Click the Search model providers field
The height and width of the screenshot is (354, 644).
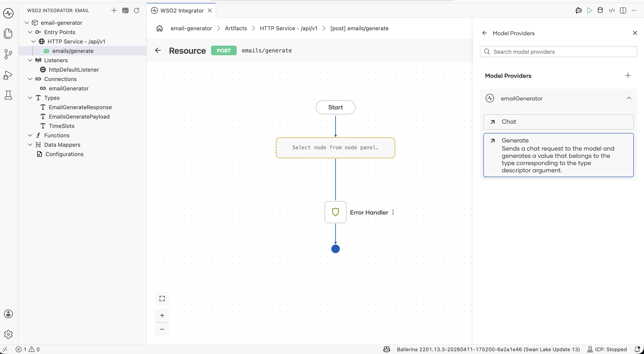click(558, 52)
